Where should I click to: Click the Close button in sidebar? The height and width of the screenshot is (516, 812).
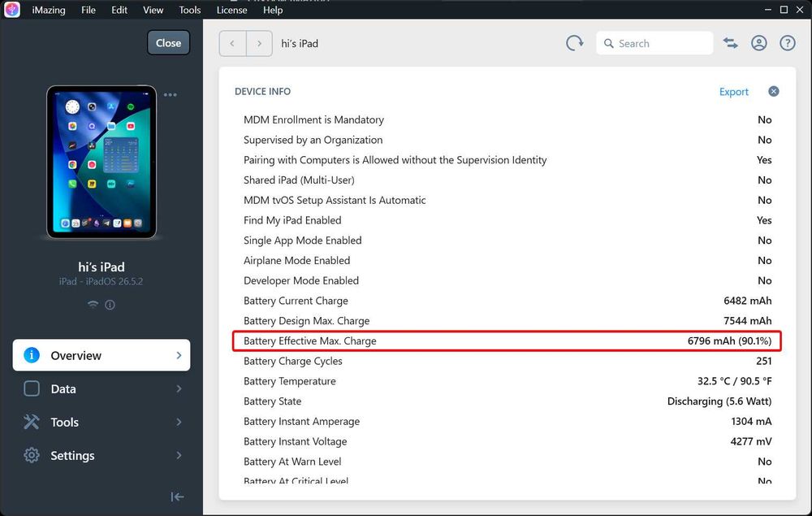pyautogui.click(x=168, y=42)
